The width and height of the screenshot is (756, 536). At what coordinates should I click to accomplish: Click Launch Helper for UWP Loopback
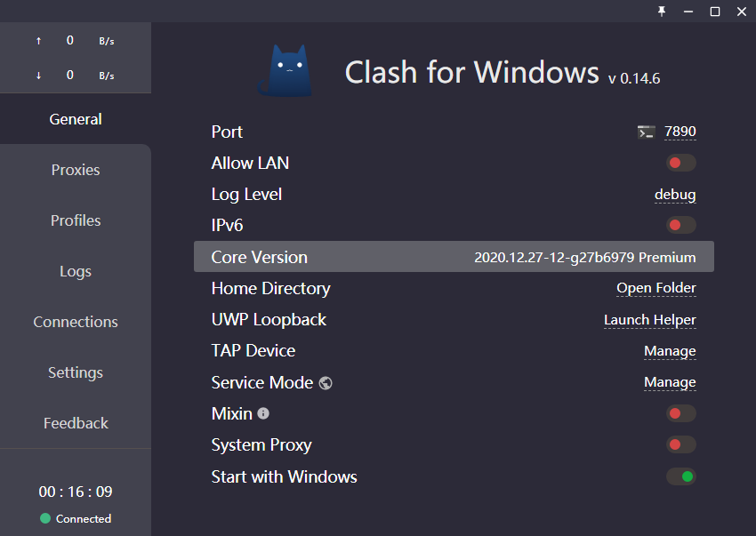pos(650,320)
